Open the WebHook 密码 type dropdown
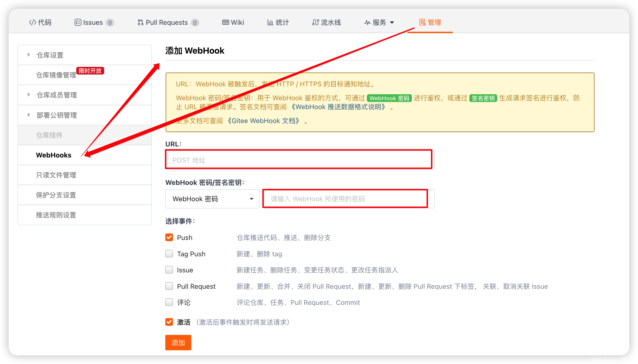This screenshot has height=364, width=638. point(212,199)
